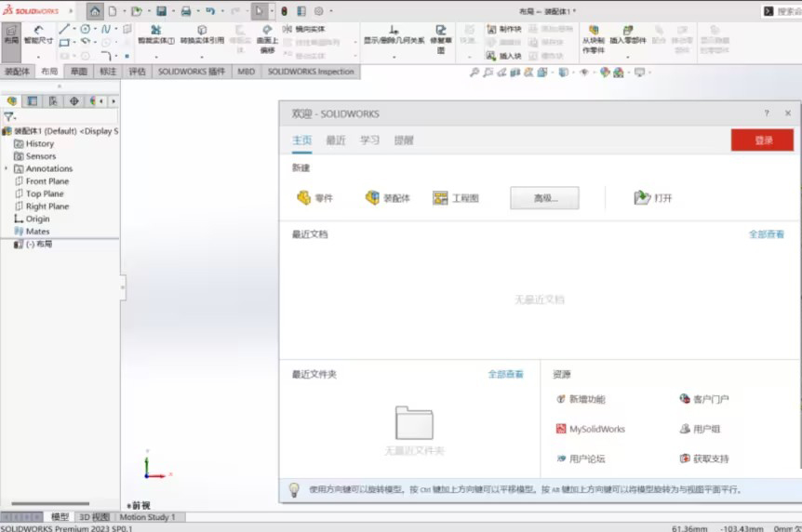
Task: Select Front Plane in tree
Action: (42, 181)
